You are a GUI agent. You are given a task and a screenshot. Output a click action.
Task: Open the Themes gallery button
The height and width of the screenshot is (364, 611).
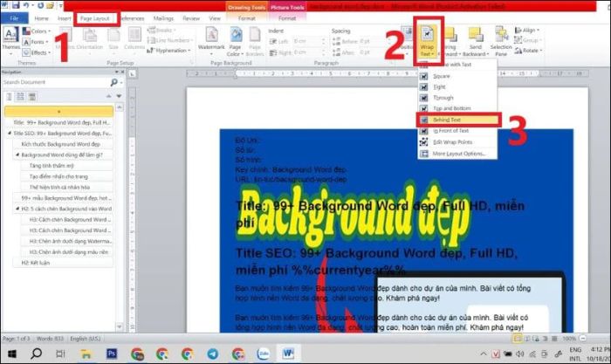[x=10, y=39]
